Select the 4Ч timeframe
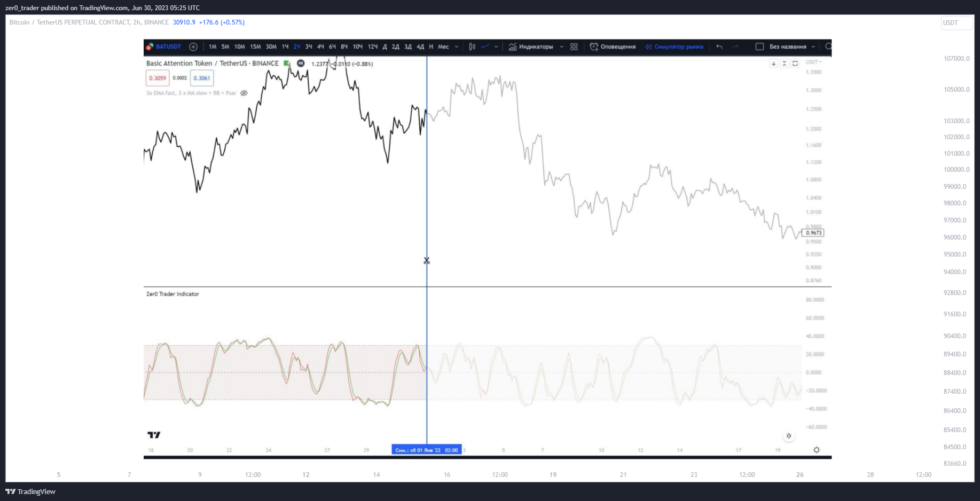Image resolution: width=980 pixels, height=501 pixels. click(320, 47)
